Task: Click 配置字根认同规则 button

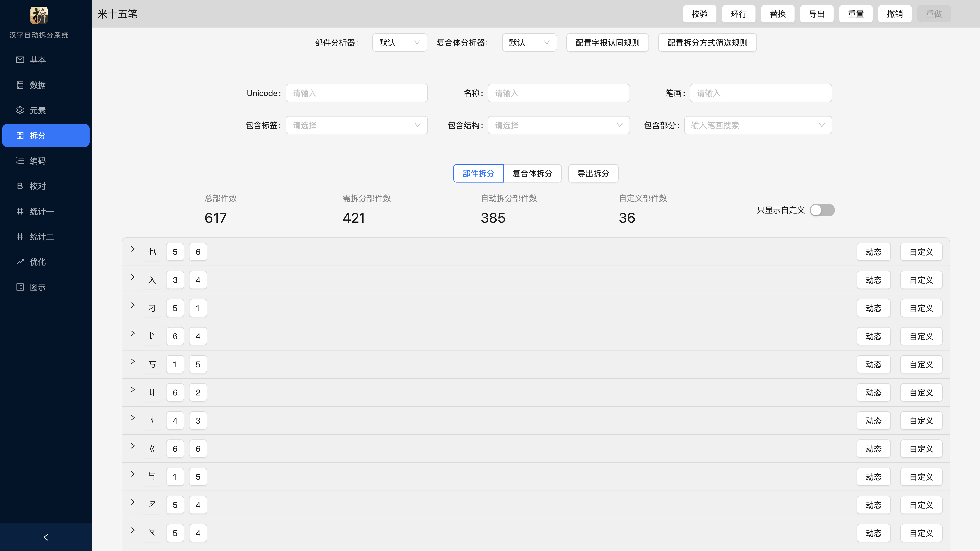Action: click(x=607, y=43)
